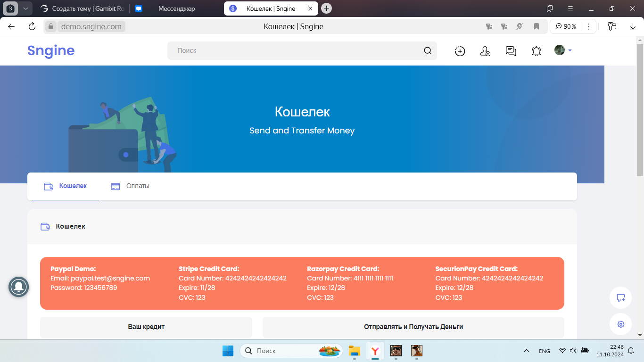
Task: Click the Send and Transfer Money subtitle
Action: tap(302, 131)
